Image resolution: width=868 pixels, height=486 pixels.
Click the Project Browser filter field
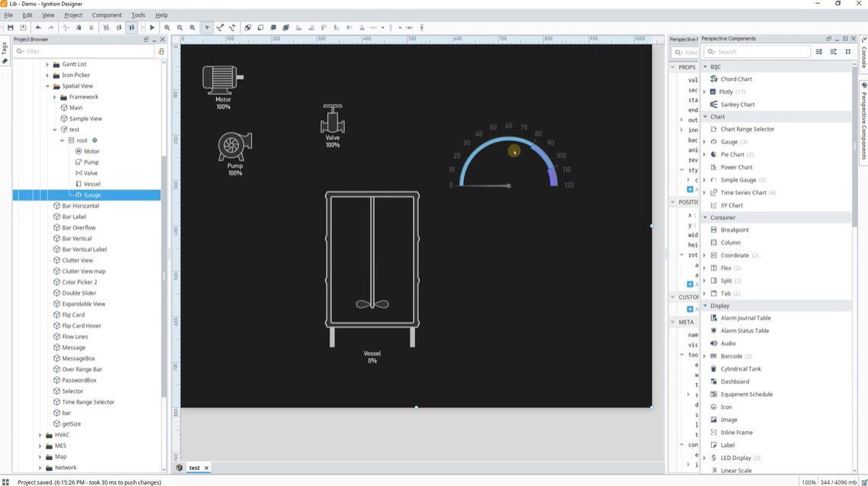coord(83,51)
